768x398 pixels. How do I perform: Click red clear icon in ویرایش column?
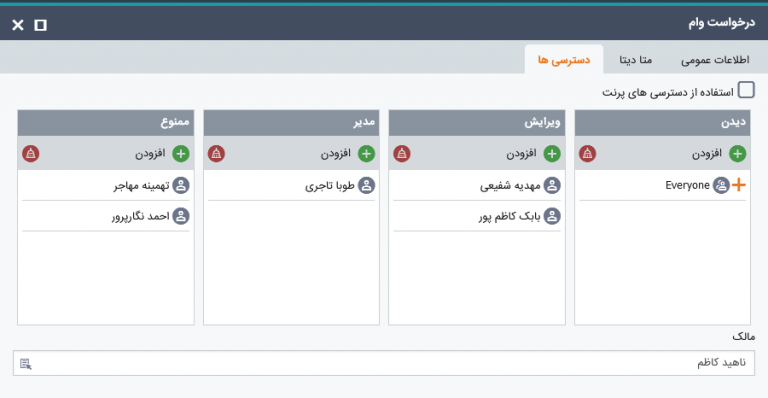pos(402,154)
